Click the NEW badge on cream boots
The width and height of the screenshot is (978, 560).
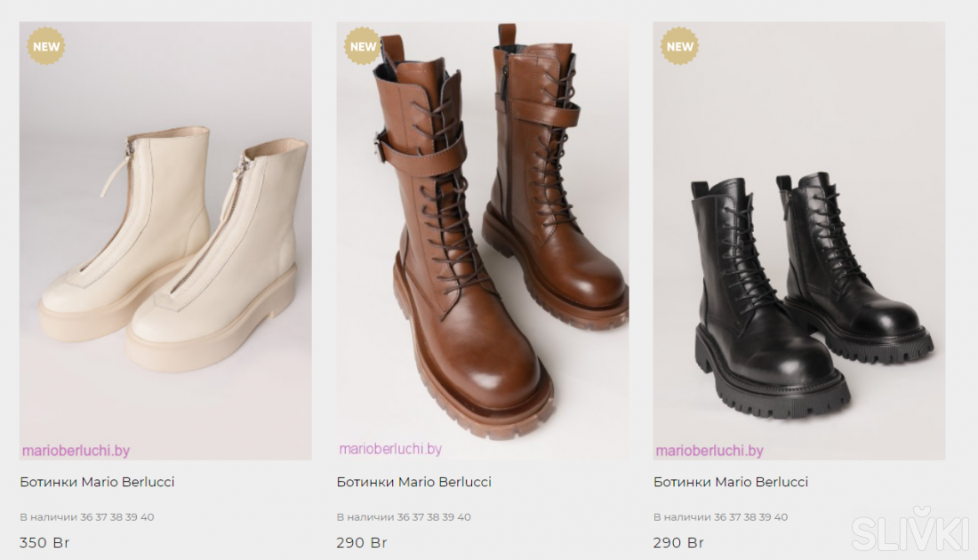point(46,46)
